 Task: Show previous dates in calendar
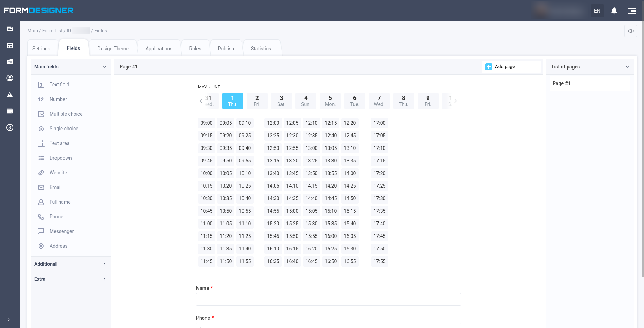(201, 101)
